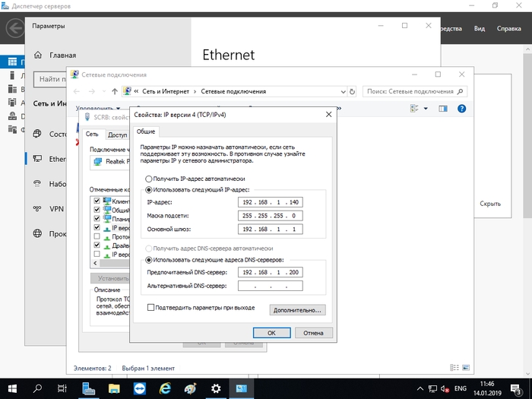Viewport: 532px width, 399px height.
Task: Open File Explorer on the taskbar
Action: click(x=114, y=388)
